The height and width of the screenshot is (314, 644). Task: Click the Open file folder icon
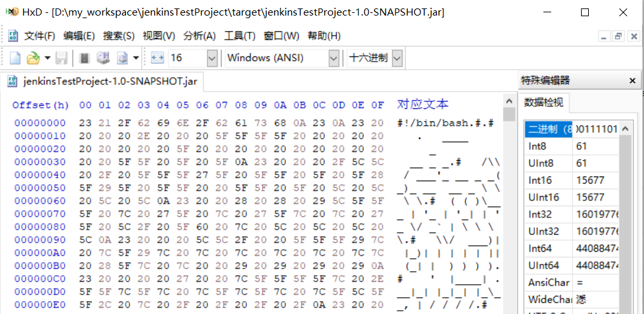[32, 58]
